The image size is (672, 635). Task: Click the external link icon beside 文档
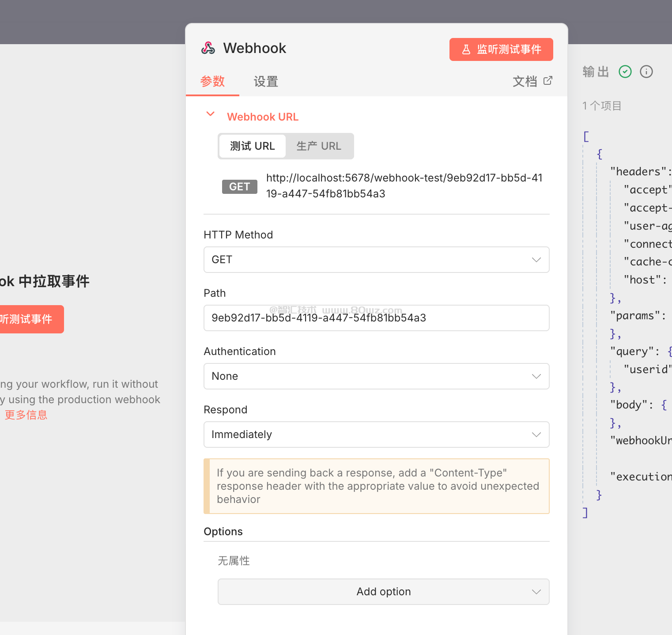[x=548, y=81]
